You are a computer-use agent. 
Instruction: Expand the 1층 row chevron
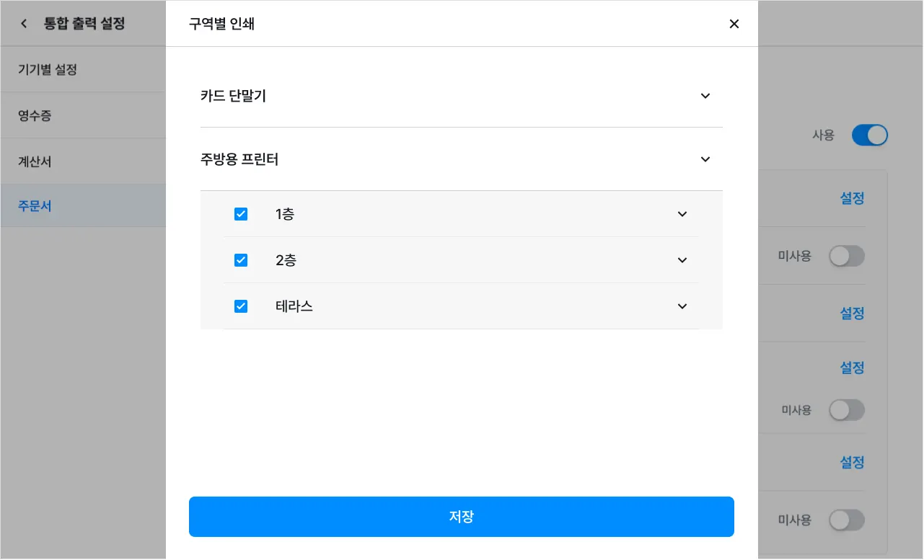coord(682,214)
